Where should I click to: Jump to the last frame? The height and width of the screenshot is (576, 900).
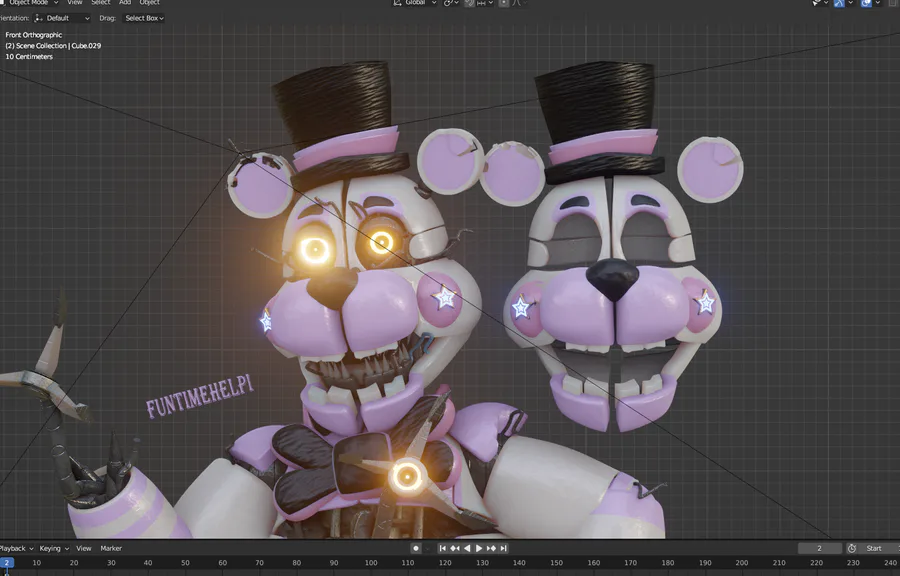click(503, 548)
